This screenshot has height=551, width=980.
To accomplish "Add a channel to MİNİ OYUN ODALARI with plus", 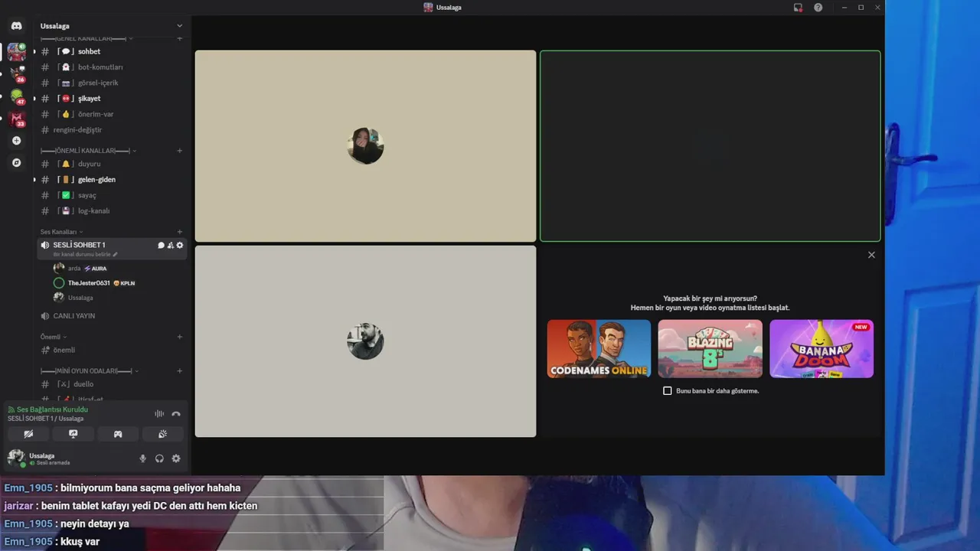I will [180, 371].
